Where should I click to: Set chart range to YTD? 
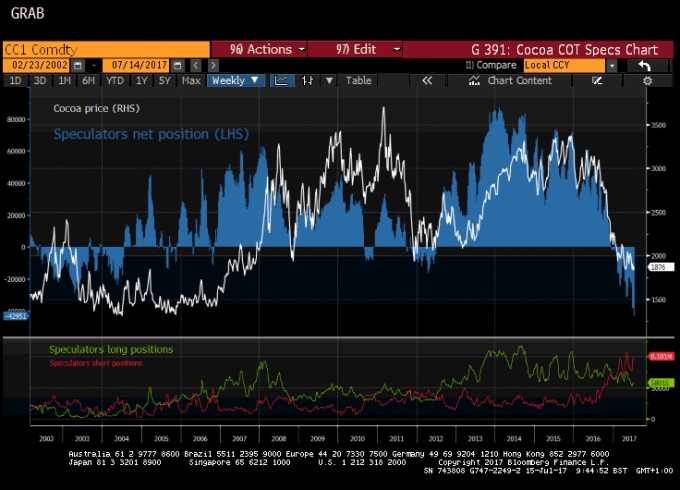[115, 80]
